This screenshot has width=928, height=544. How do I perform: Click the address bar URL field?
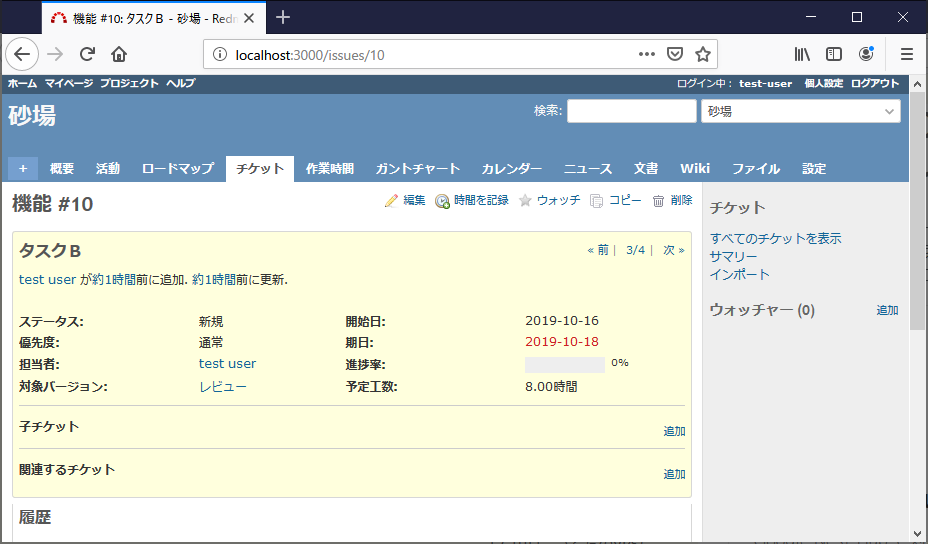pos(432,55)
